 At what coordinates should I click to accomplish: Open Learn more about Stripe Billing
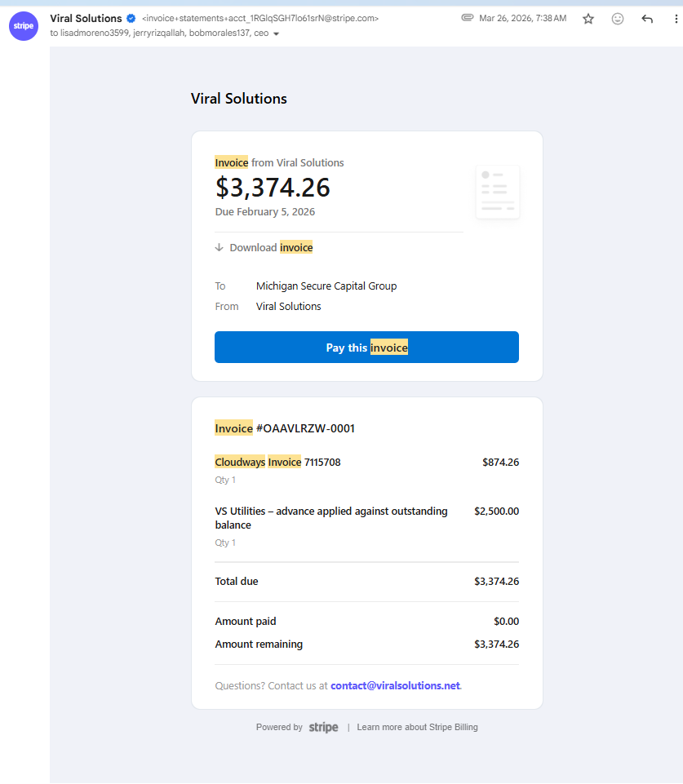[x=417, y=727]
